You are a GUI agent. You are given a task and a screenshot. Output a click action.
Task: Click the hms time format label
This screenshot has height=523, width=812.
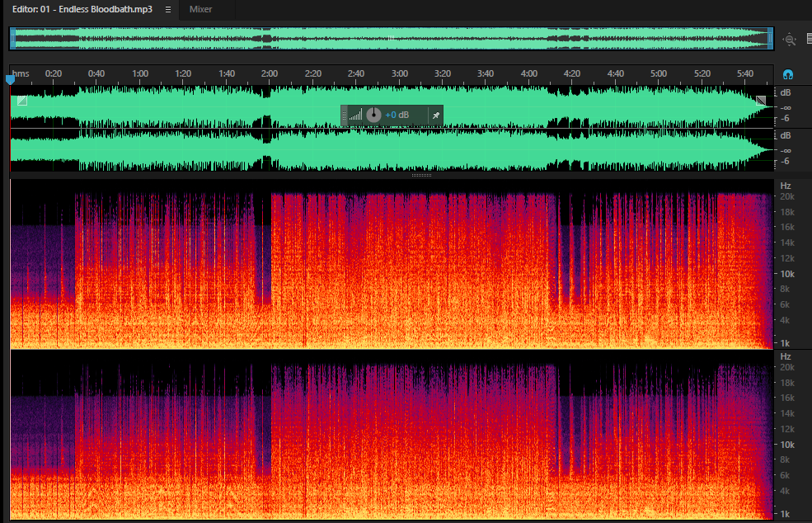pyautogui.click(x=21, y=73)
